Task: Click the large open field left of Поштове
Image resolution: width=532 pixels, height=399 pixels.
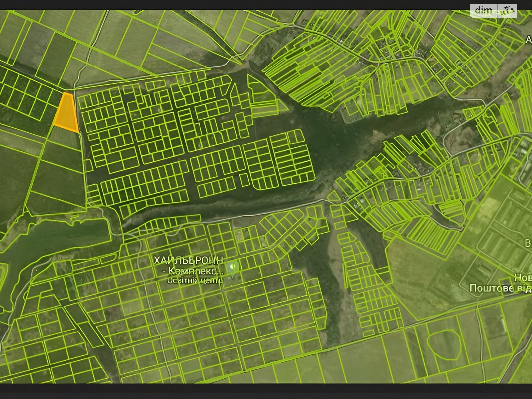Action: [x=419, y=273]
